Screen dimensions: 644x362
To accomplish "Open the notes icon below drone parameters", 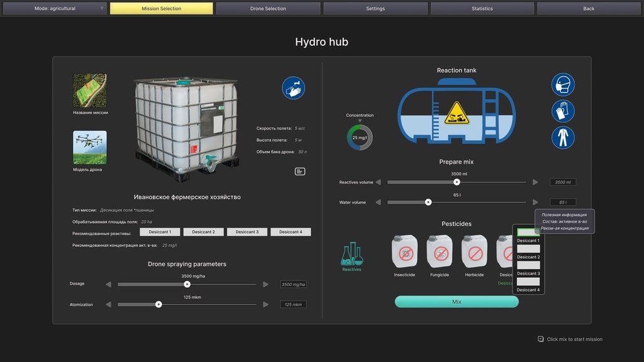I will point(300,171).
